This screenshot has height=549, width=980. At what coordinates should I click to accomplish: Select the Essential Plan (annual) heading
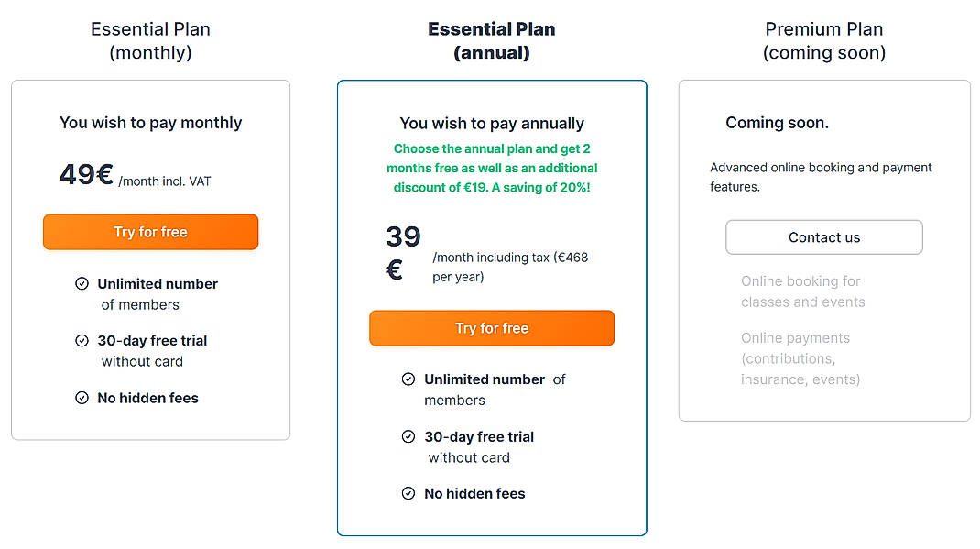(x=492, y=40)
